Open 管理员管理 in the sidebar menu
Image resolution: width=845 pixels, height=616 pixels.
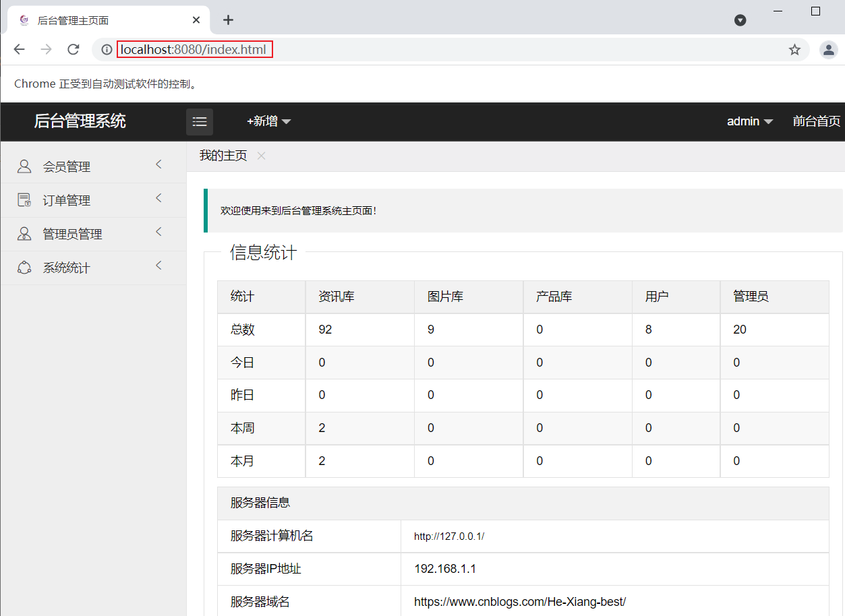(94, 234)
